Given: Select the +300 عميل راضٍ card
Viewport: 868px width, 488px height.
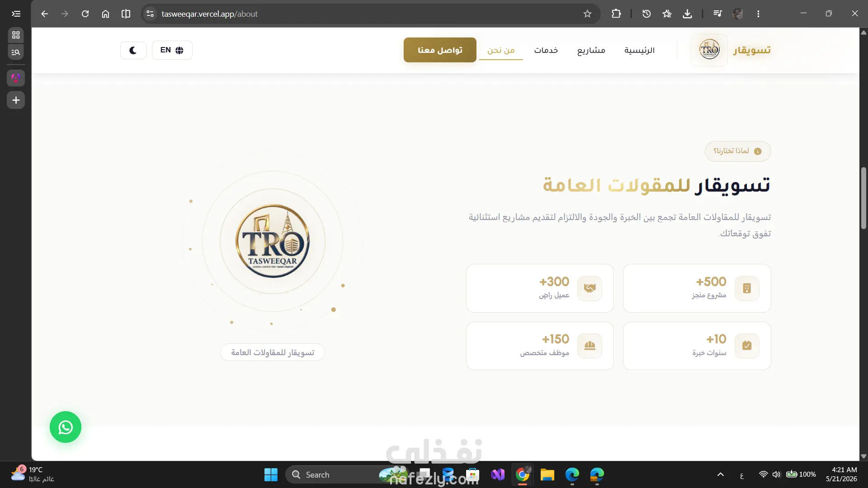Looking at the screenshot, I should pyautogui.click(x=540, y=288).
